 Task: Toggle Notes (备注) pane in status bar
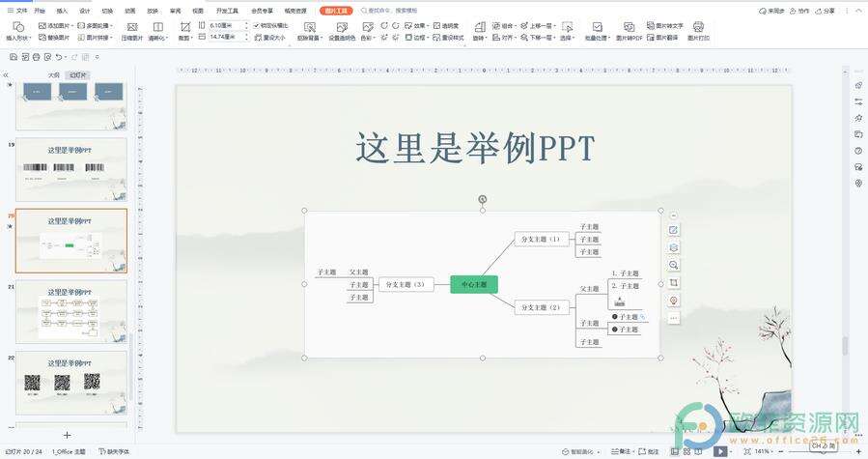[621, 451]
